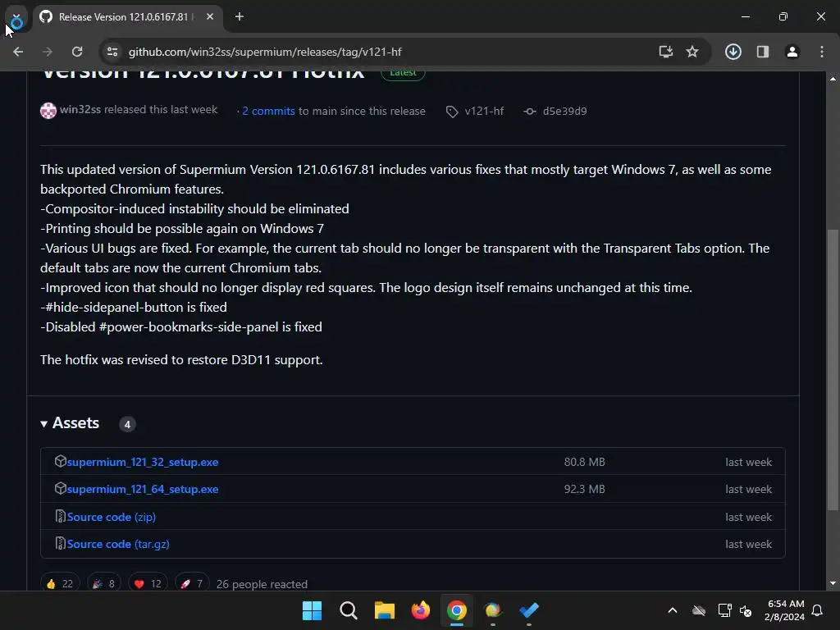Collapse the Assets section
The height and width of the screenshot is (630, 840).
pos(70,423)
